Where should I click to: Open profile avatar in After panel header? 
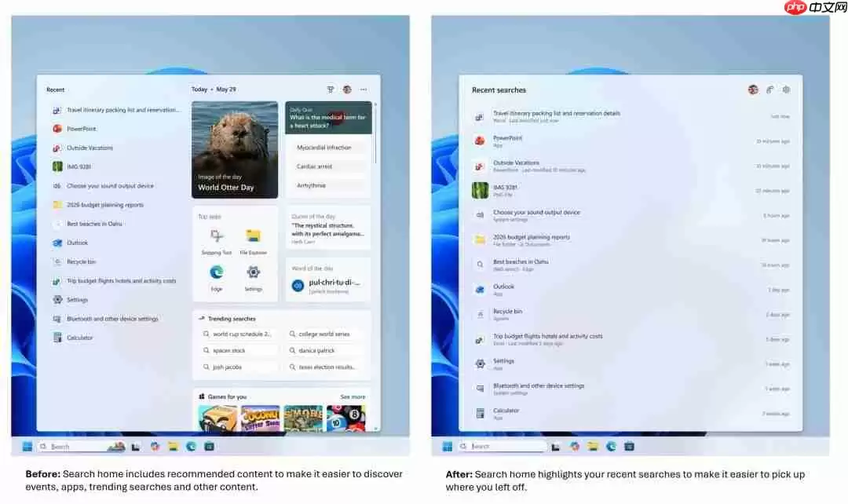pos(753,89)
